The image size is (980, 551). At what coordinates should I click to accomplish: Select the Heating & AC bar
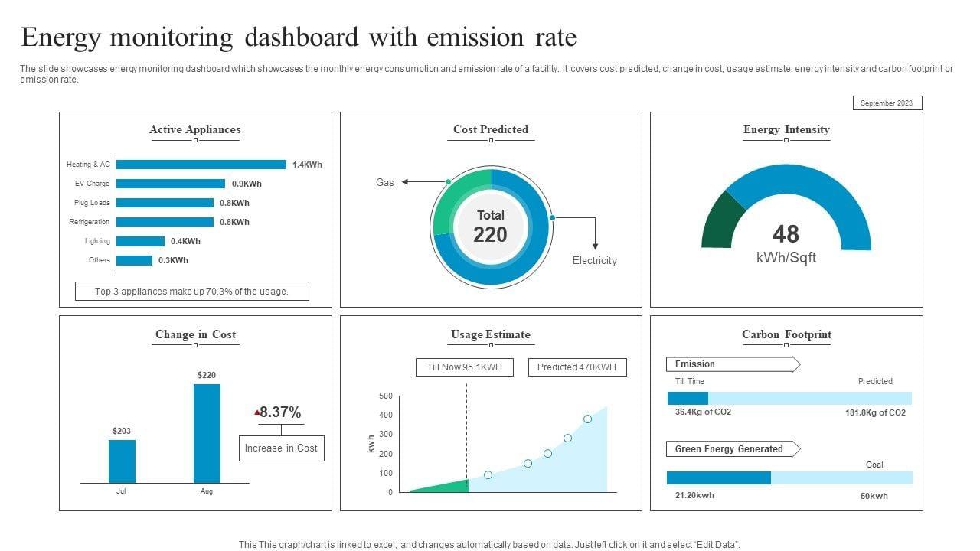click(x=201, y=165)
